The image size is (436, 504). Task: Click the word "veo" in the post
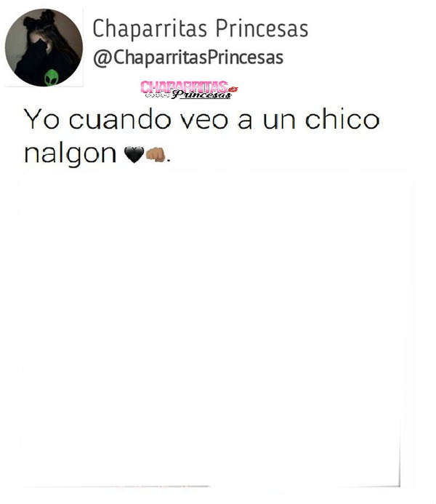coord(204,121)
